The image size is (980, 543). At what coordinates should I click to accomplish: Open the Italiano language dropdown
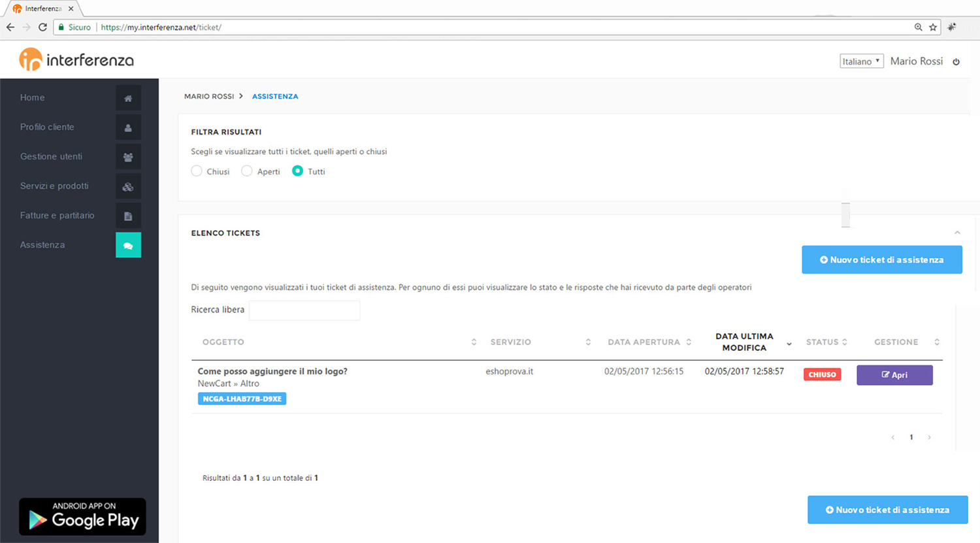[861, 61]
